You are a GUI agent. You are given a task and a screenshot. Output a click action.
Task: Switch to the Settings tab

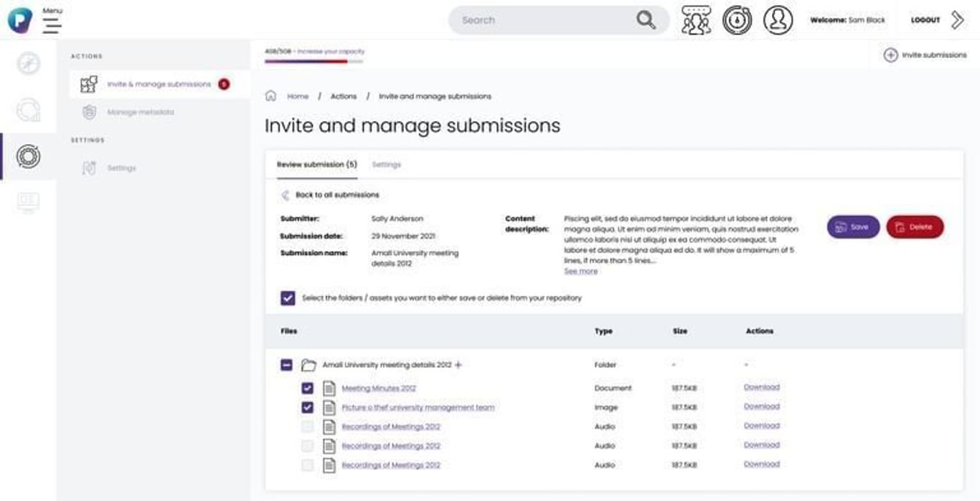(x=386, y=165)
